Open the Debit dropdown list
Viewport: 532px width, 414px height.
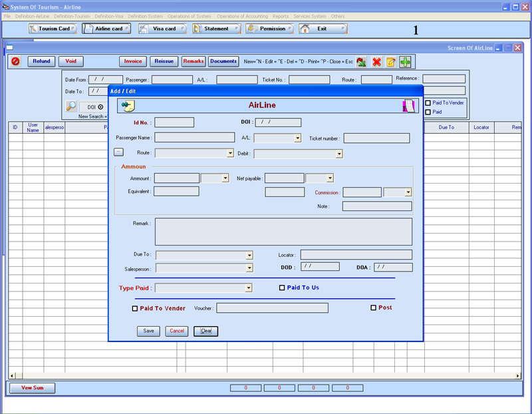[x=339, y=154]
